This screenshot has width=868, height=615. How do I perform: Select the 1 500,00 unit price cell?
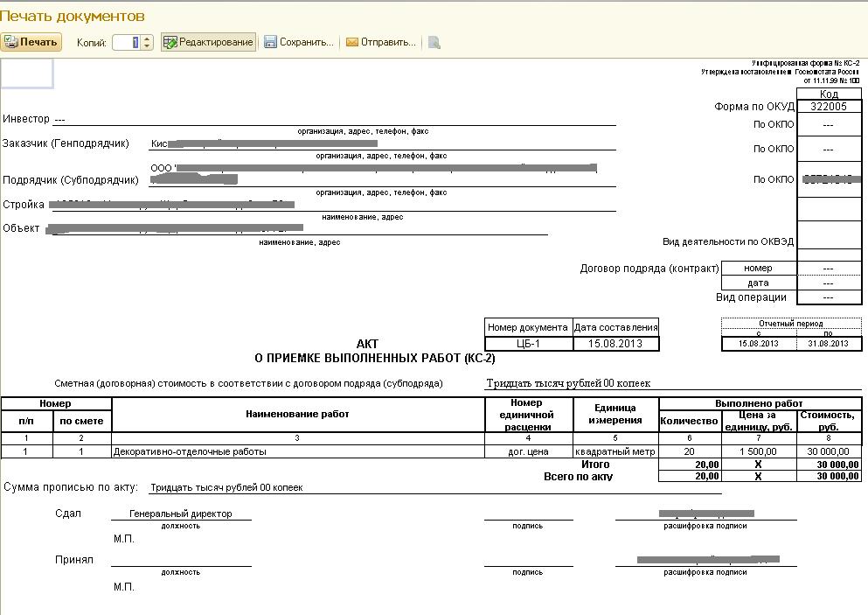(759, 451)
